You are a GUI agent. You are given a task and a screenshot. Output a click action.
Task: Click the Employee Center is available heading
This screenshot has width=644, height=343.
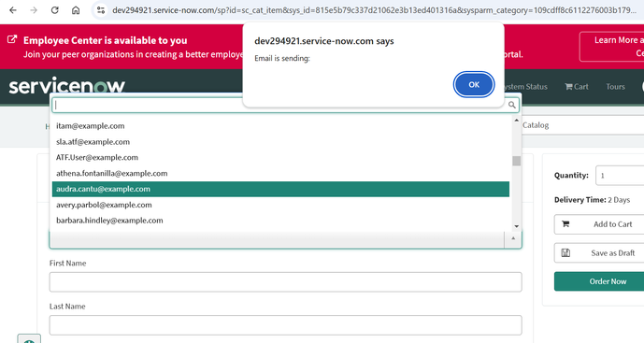pyautogui.click(x=105, y=40)
